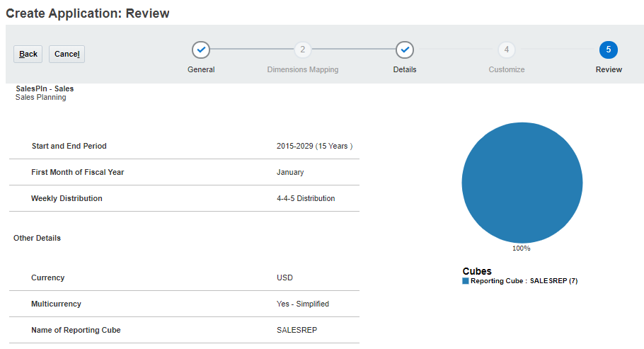Click the Sales Planning description text
The width and height of the screenshot is (644, 349).
click(x=40, y=98)
